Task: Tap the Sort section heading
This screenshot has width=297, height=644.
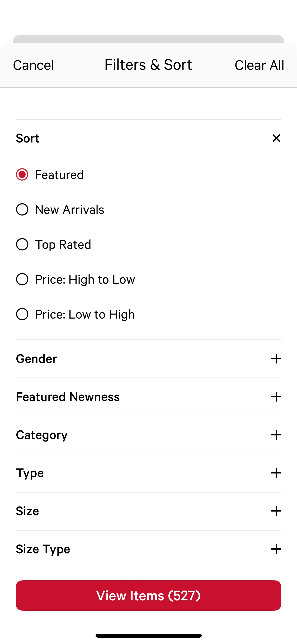Action: click(28, 138)
